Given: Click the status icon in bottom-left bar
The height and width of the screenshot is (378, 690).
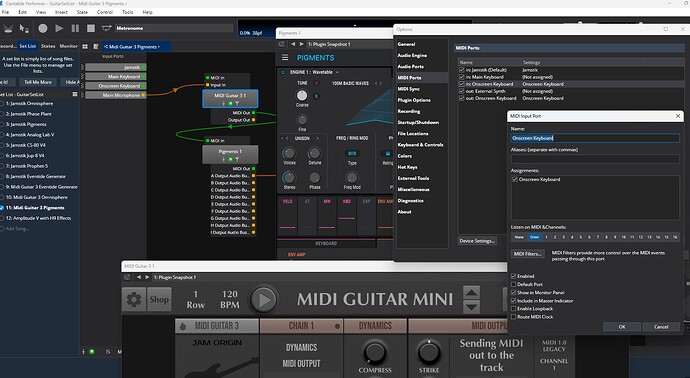Looking at the screenshot, I should tap(92, 352).
